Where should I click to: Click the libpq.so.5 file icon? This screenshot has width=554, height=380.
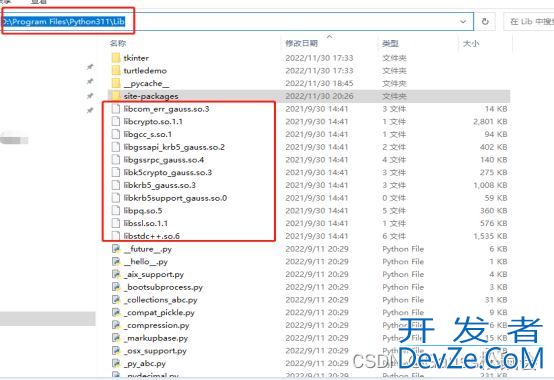(116, 210)
